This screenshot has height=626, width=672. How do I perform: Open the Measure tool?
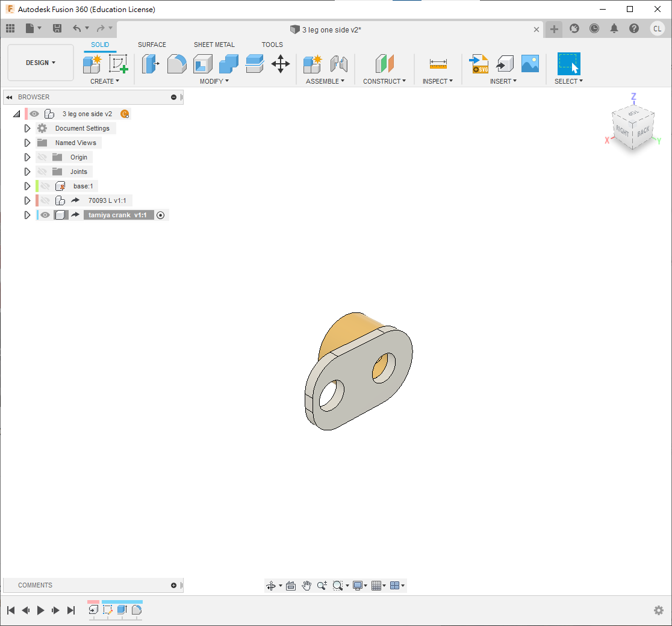tap(438, 63)
